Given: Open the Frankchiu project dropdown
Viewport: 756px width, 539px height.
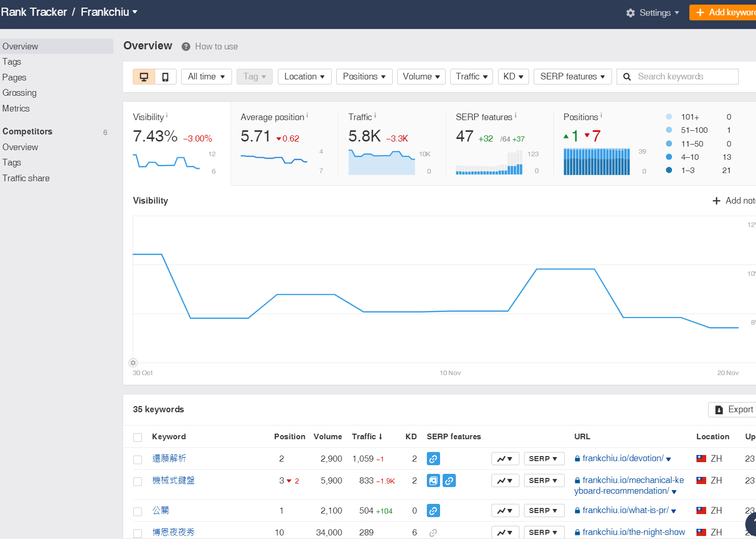Looking at the screenshot, I should (109, 12).
